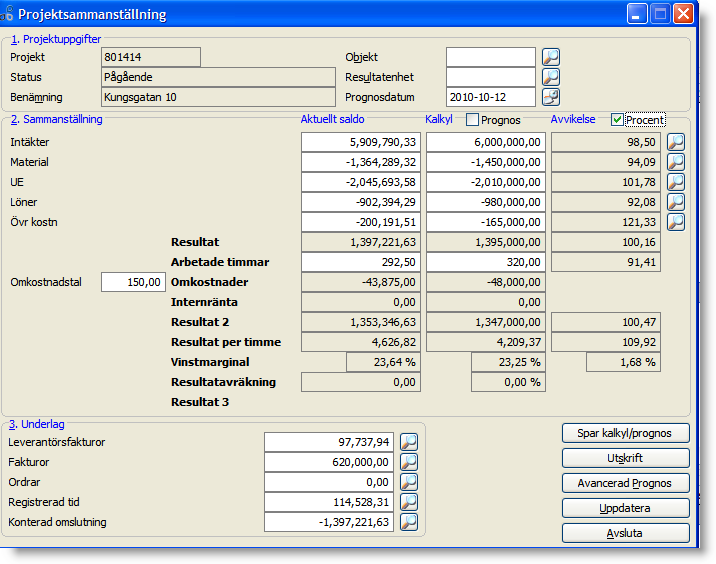Click Intäkter aktuellt saldo 5,909,790,33

(x=361, y=142)
